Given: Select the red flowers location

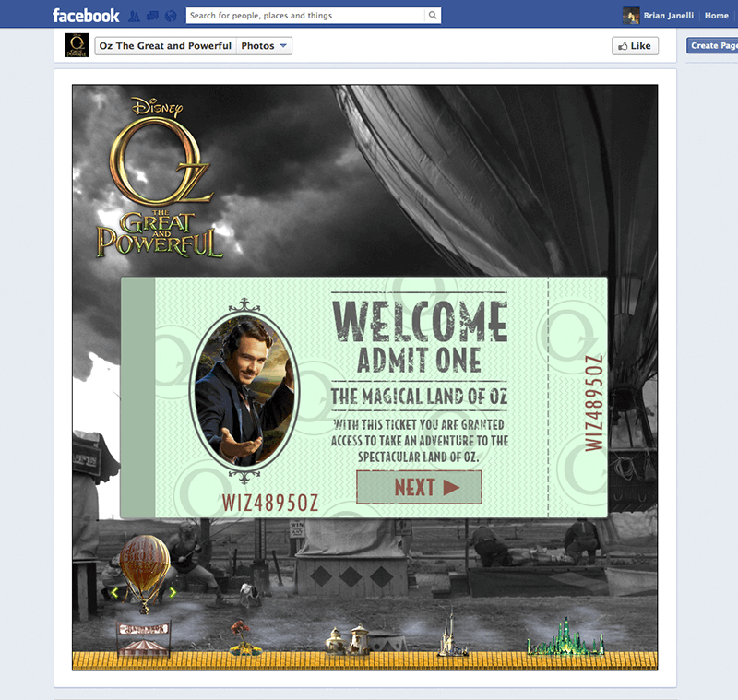Looking at the screenshot, I should coord(244,638).
